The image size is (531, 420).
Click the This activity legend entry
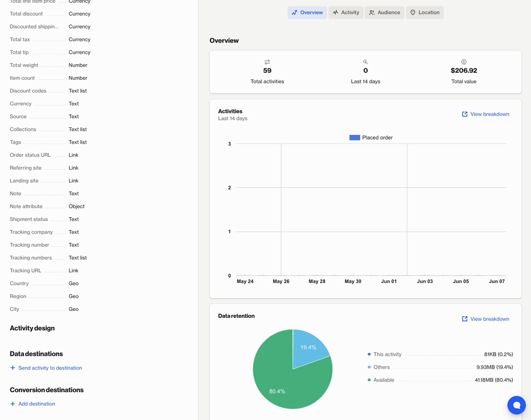click(440, 354)
